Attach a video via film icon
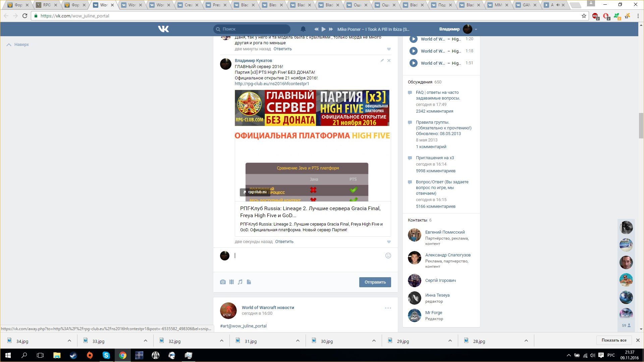 coord(231,282)
